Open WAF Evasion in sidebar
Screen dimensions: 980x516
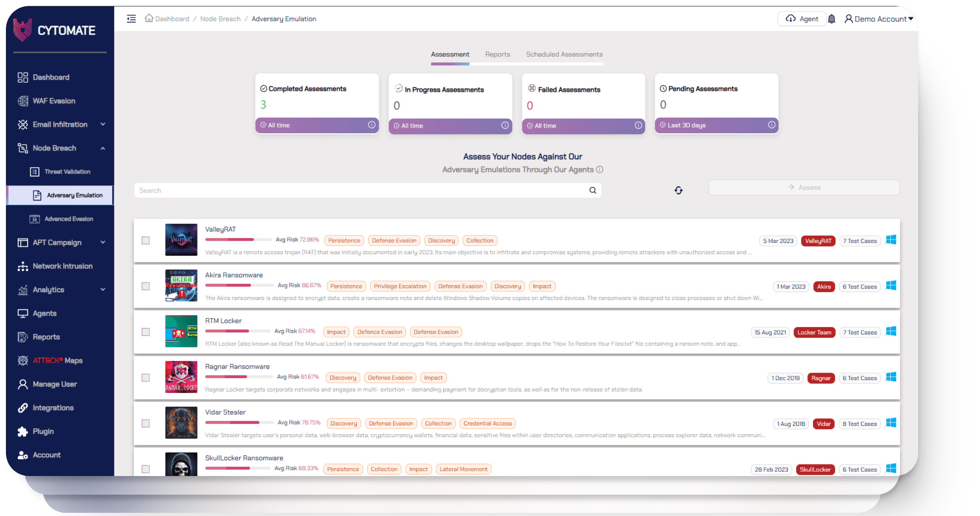[46, 101]
